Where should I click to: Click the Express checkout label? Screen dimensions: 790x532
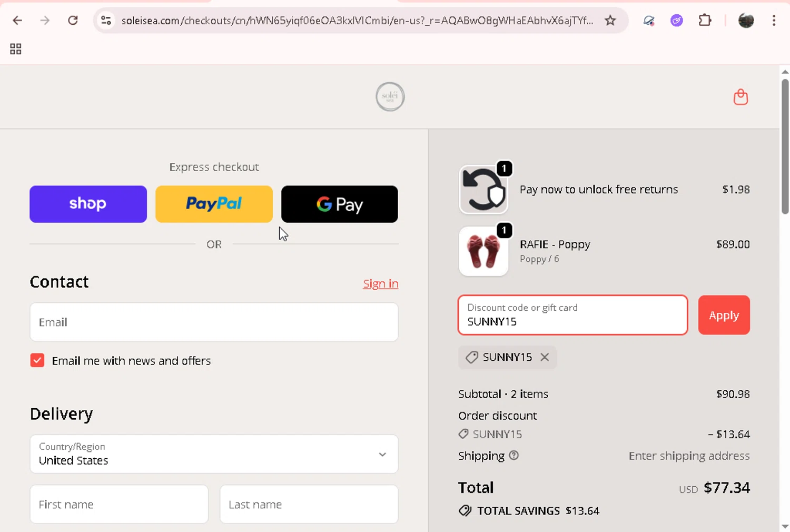[214, 167]
